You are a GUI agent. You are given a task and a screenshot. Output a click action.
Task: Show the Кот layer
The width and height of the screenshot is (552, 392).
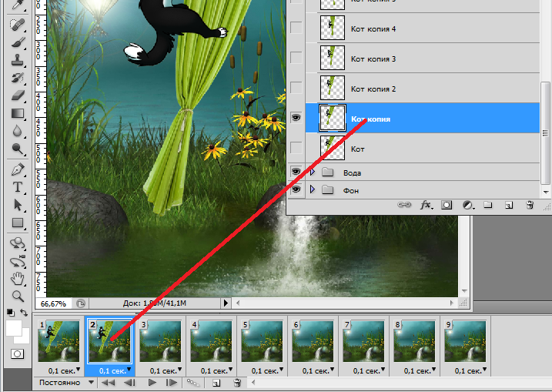[x=296, y=148]
